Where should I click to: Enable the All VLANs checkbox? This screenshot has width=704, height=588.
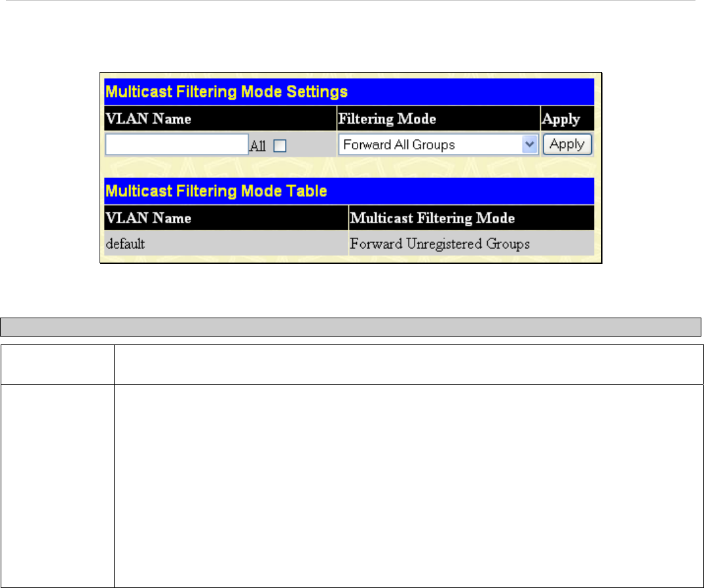(280, 146)
